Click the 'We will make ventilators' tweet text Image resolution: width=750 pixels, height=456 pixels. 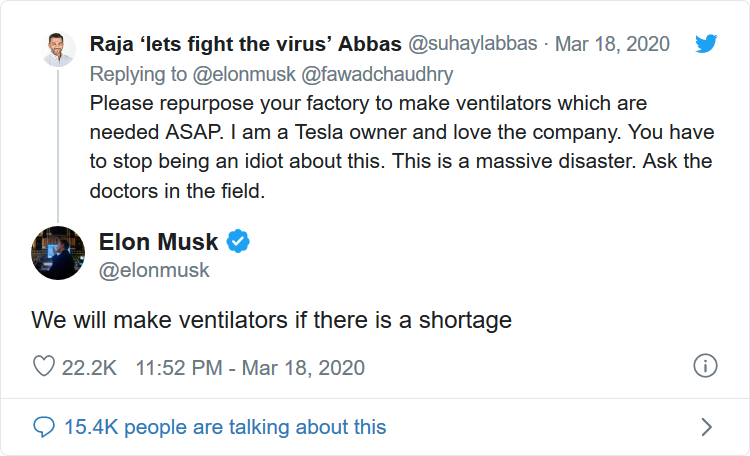click(271, 320)
